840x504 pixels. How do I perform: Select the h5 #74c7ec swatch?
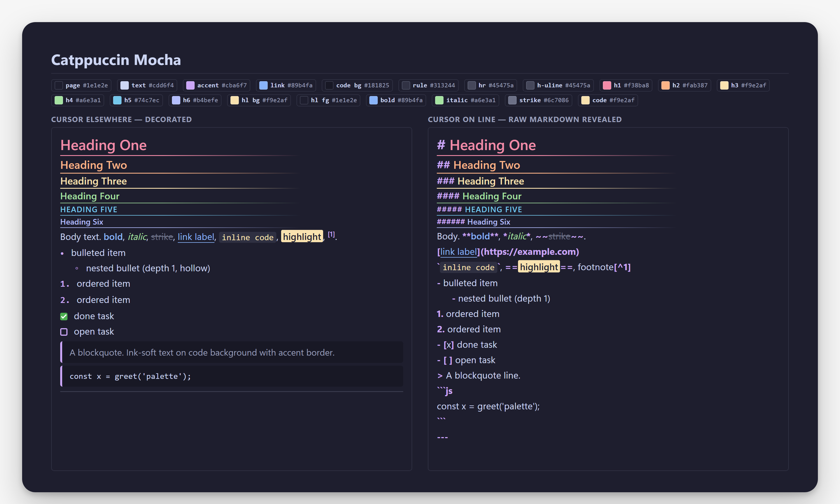[x=136, y=100]
